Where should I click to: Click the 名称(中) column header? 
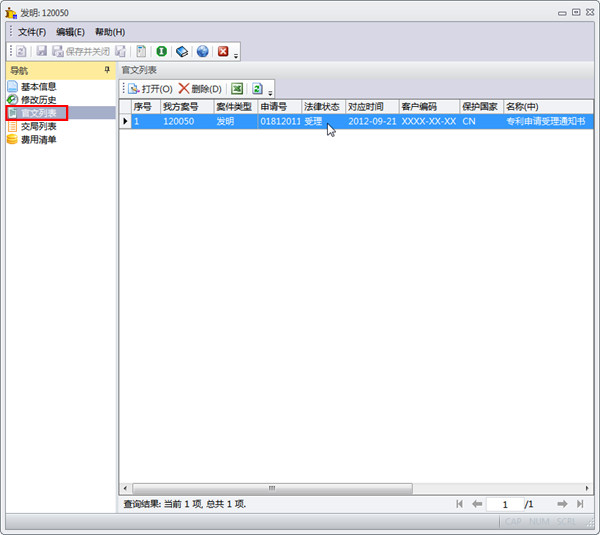(x=548, y=107)
